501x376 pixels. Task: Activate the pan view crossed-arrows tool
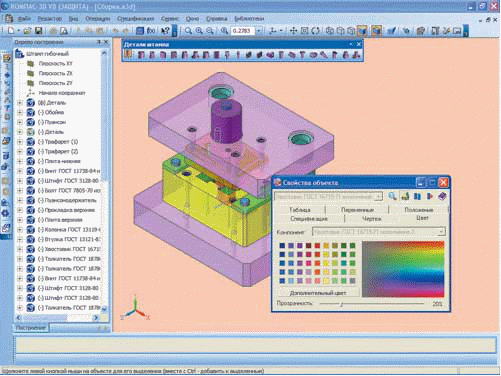coord(293,31)
